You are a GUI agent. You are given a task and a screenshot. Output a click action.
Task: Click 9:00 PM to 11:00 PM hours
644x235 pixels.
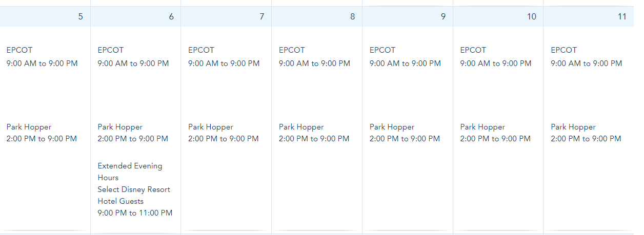[x=135, y=213]
